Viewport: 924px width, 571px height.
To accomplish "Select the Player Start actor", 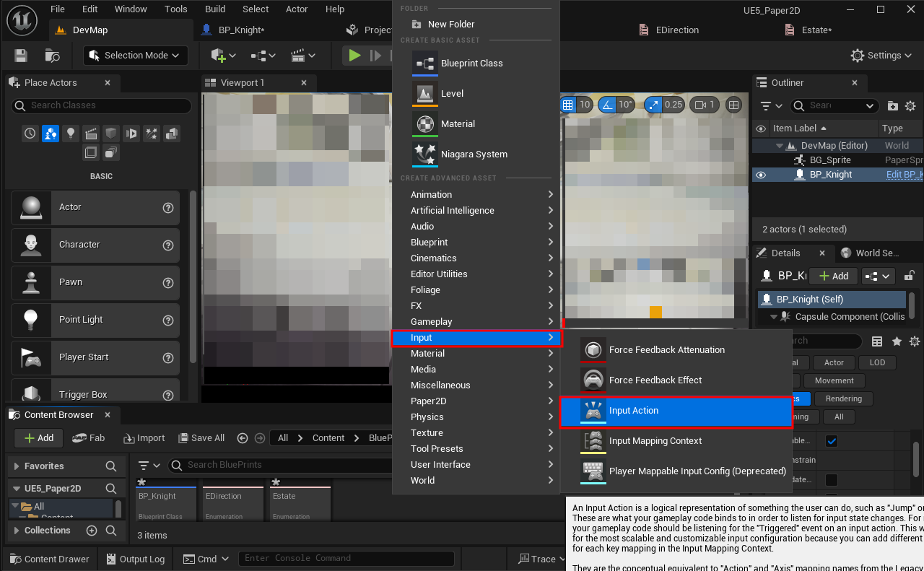I will [95, 357].
